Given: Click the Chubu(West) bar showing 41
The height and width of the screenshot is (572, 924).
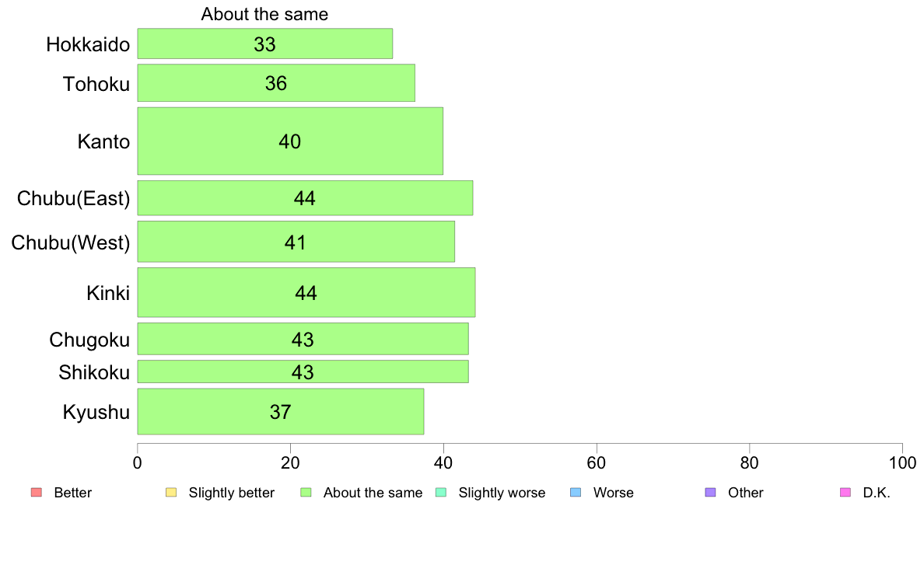Looking at the screenshot, I should (x=296, y=242).
